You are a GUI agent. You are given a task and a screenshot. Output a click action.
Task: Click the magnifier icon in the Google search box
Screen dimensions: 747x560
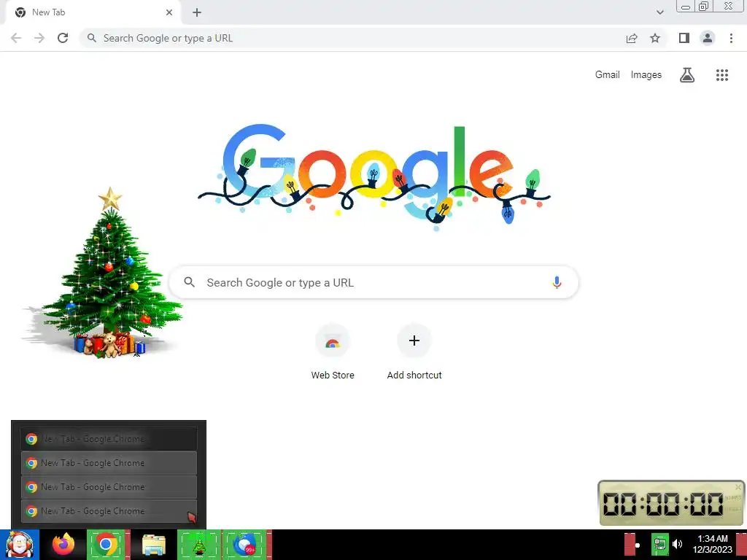coord(189,282)
